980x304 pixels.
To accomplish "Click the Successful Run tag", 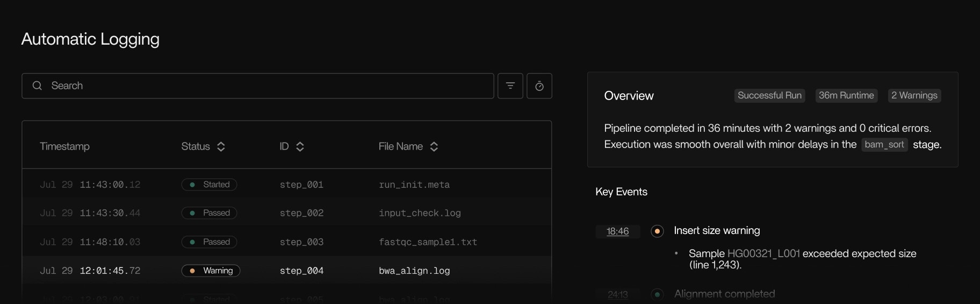I will 769,95.
